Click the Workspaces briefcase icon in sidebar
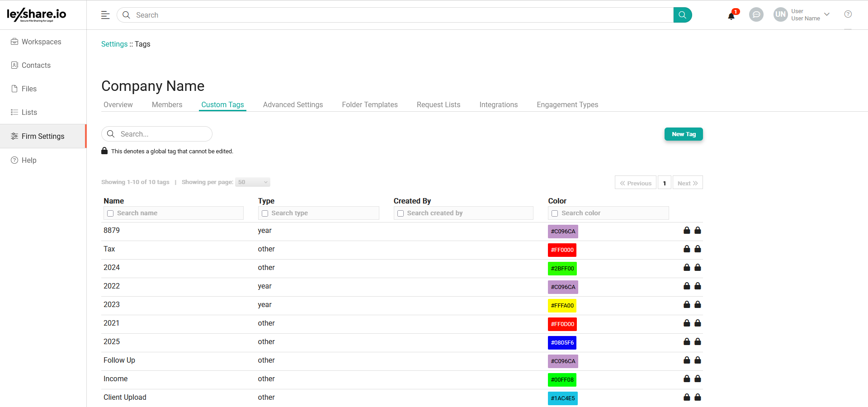Viewport: 868px width, 407px height. (x=14, y=42)
